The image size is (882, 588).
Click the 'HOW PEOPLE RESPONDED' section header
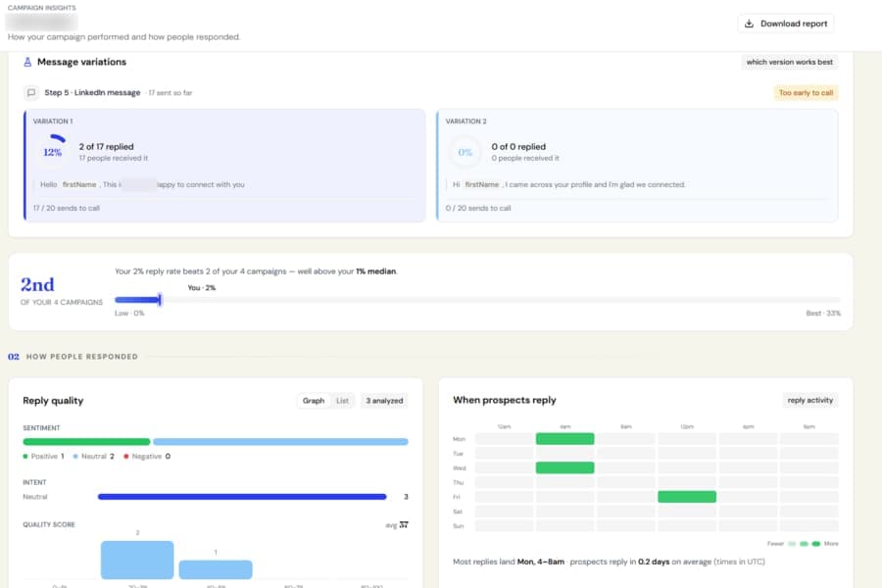point(82,357)
